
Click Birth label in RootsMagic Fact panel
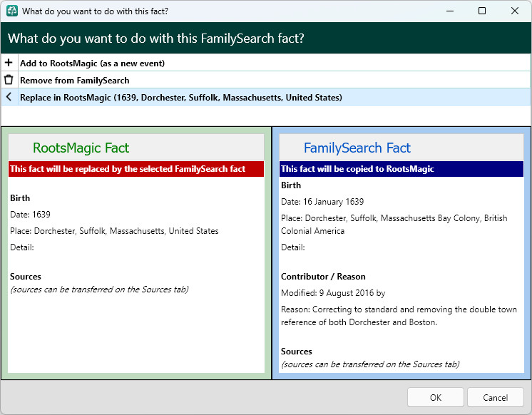[20, 198]
